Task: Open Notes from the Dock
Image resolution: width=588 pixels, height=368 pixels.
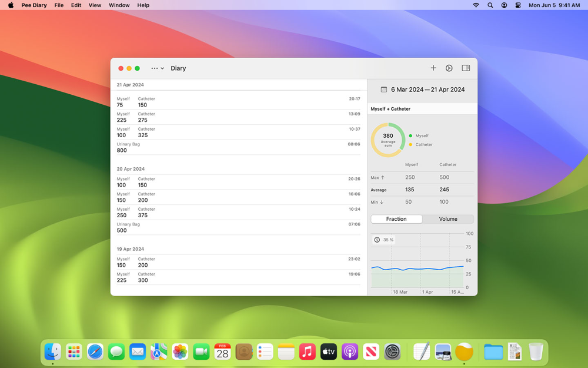Action: point(286,352)
